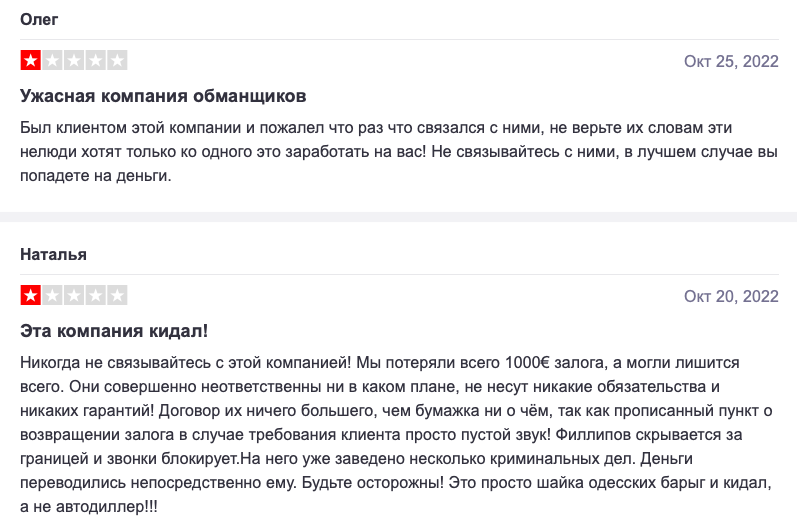This screenshot has width=797, height=528.
Task: Click Олег's review text about being a client
Action: [399, 151]
